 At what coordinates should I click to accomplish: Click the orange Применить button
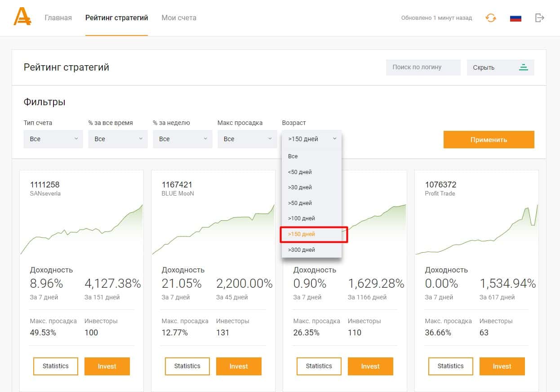pos(489,139)
